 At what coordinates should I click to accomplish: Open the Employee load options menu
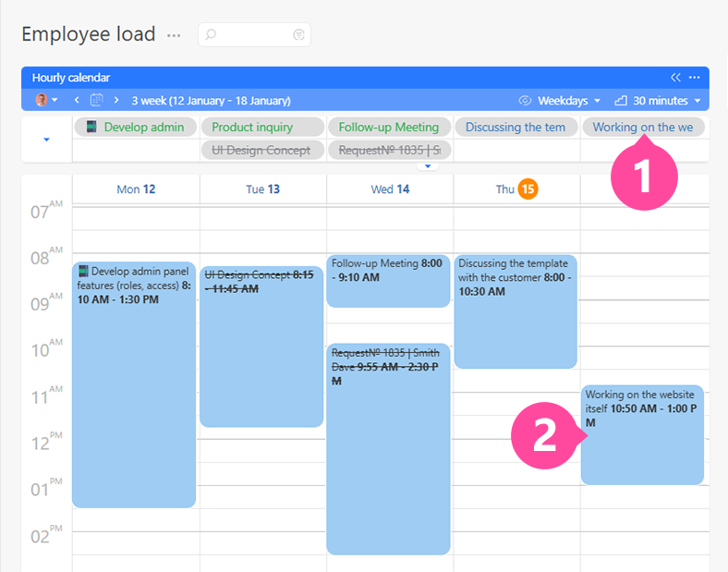pos(174,35)
